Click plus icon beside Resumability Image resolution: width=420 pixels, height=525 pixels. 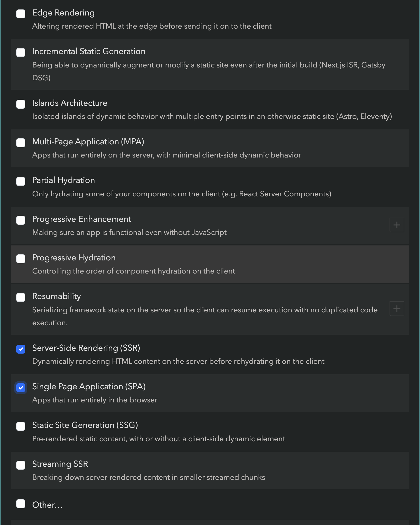pyautogui.click(x=397, y=309)
